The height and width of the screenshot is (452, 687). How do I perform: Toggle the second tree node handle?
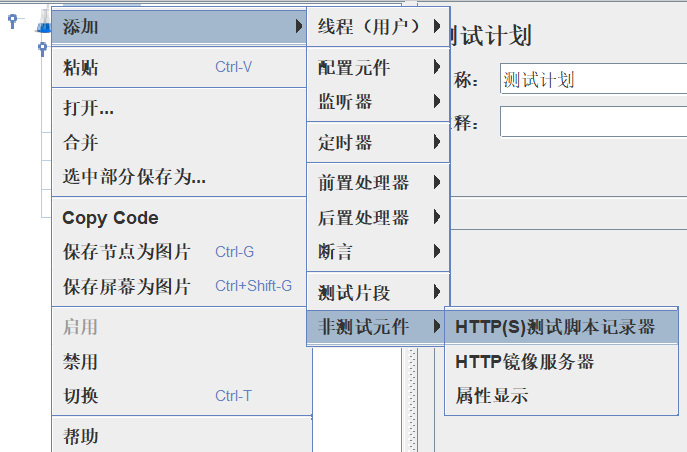pos(42,48)
